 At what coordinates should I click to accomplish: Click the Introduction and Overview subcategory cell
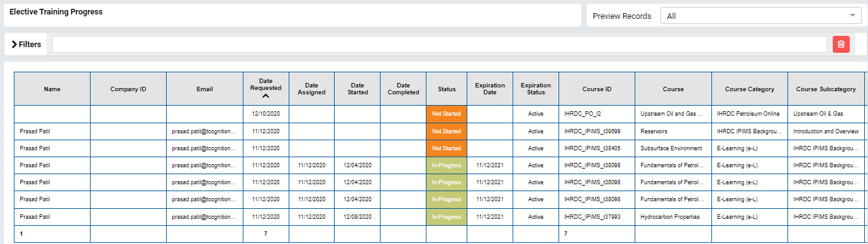pyautogui.click(x=826, y=131)
